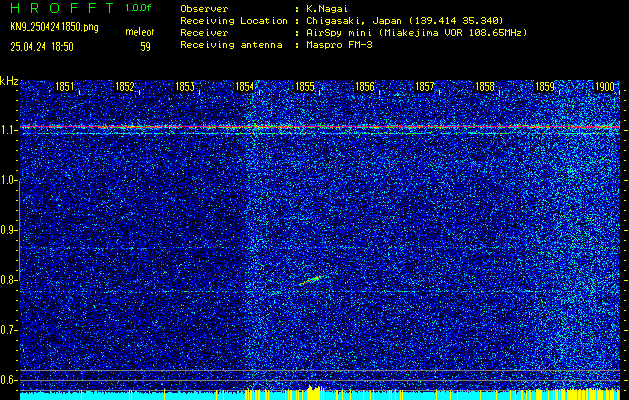Click the 1.1 kHz axis label

click(7, 130)
